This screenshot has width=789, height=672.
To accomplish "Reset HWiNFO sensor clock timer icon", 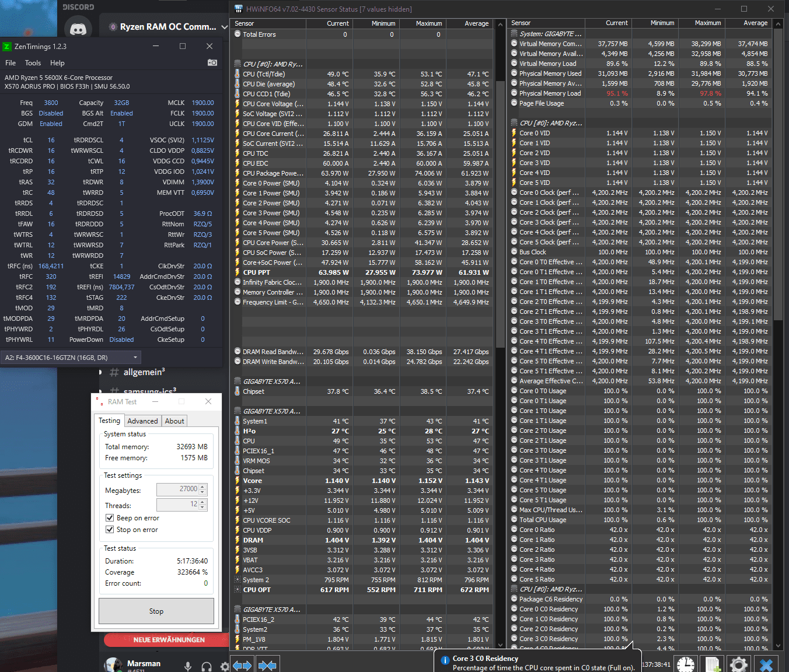I will click(x=686, y=664).
